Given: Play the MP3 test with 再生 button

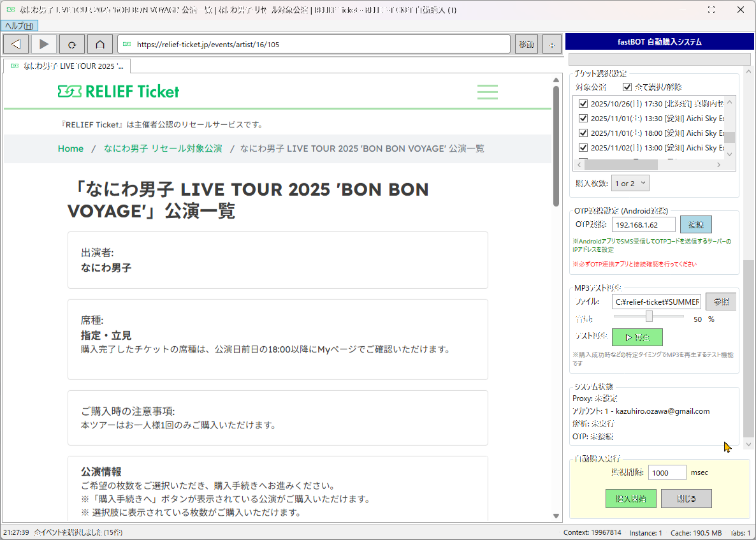Looking at the screenshot, I should click(x=637, y=337).
